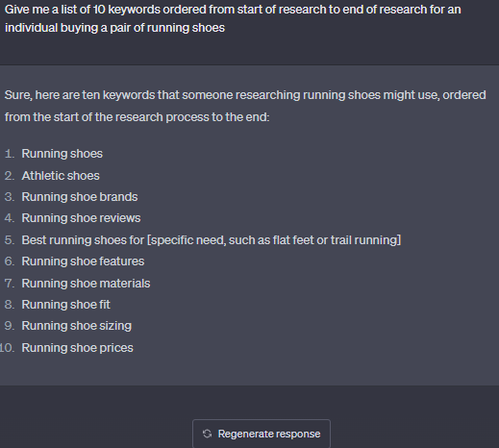Select list item Running shoes
The width and height of the screenshot is (499, 448).
(x=62, y=154)
